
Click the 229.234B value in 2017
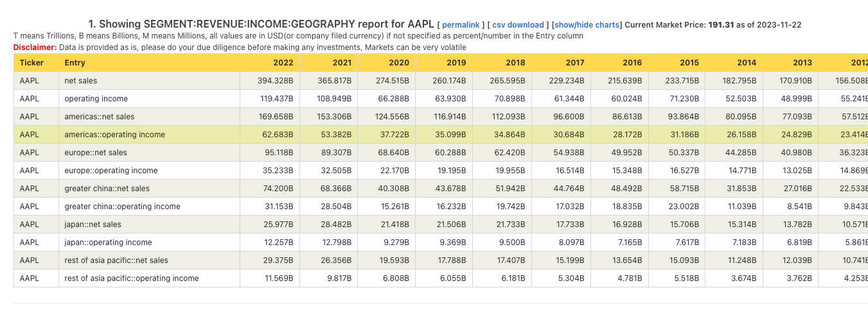pos(567,81)
